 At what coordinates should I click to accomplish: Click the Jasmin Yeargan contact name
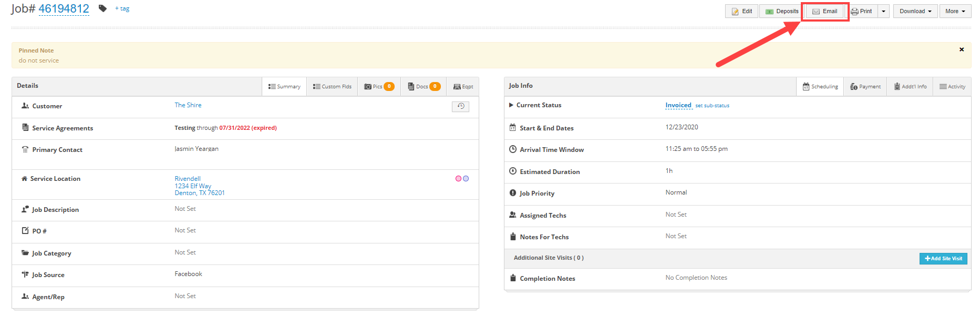(x=197, y=149)
